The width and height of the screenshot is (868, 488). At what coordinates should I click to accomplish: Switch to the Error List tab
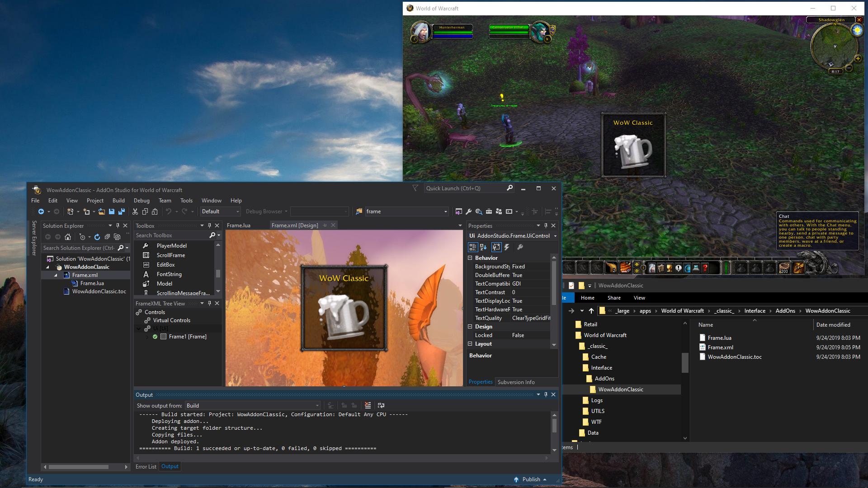(x=146, y=467)
